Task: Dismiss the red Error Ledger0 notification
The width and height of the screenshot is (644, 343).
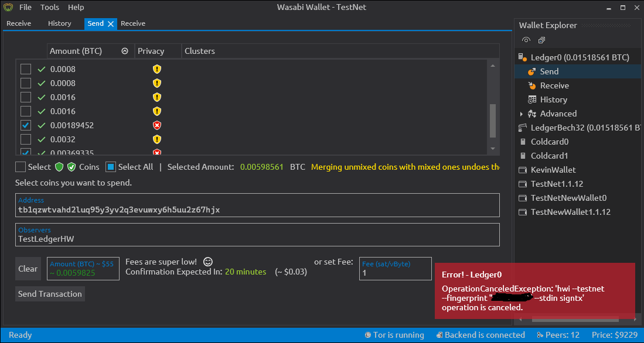Action: pyautogui.click(x=535, y=290)
